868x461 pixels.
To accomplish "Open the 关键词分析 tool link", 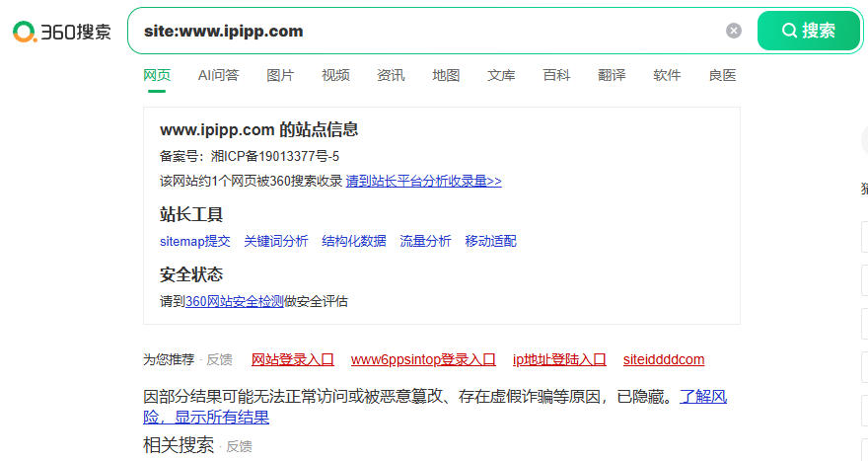I will pos(275,241).
